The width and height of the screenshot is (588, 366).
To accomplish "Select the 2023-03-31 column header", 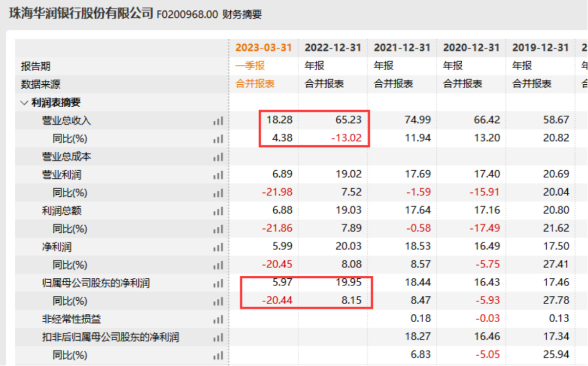I will click(263, 47).
